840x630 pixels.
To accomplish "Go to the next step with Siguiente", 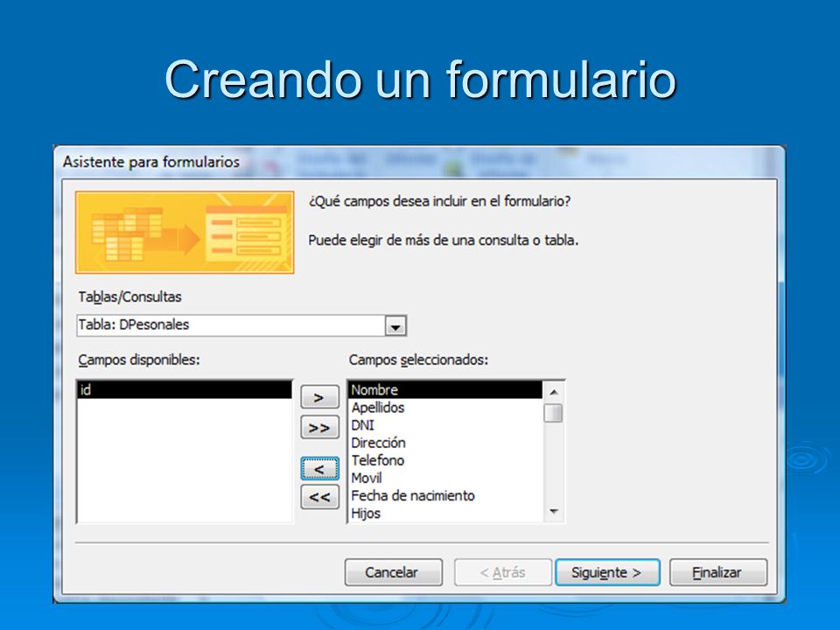I will tap(607, 572).
